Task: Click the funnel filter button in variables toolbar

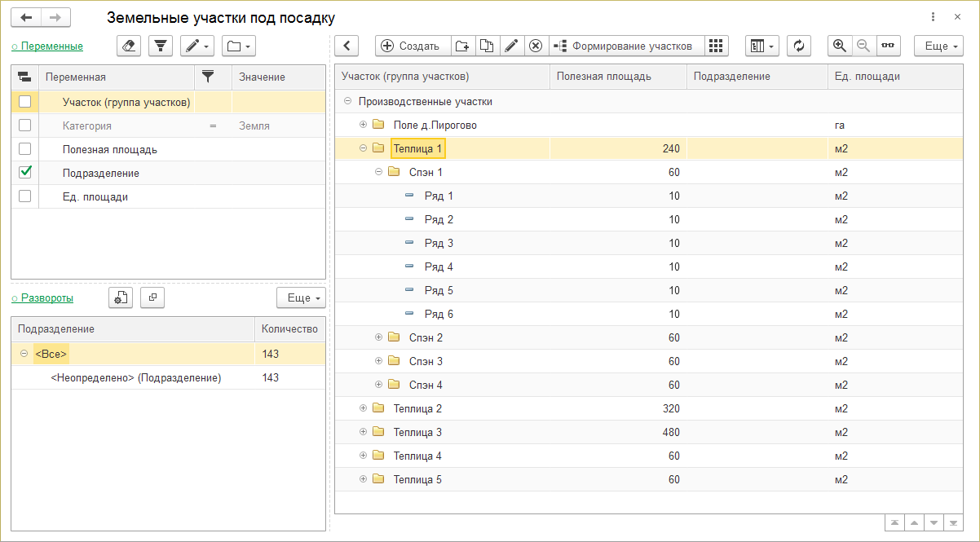Action: click(x=160, y=46)
